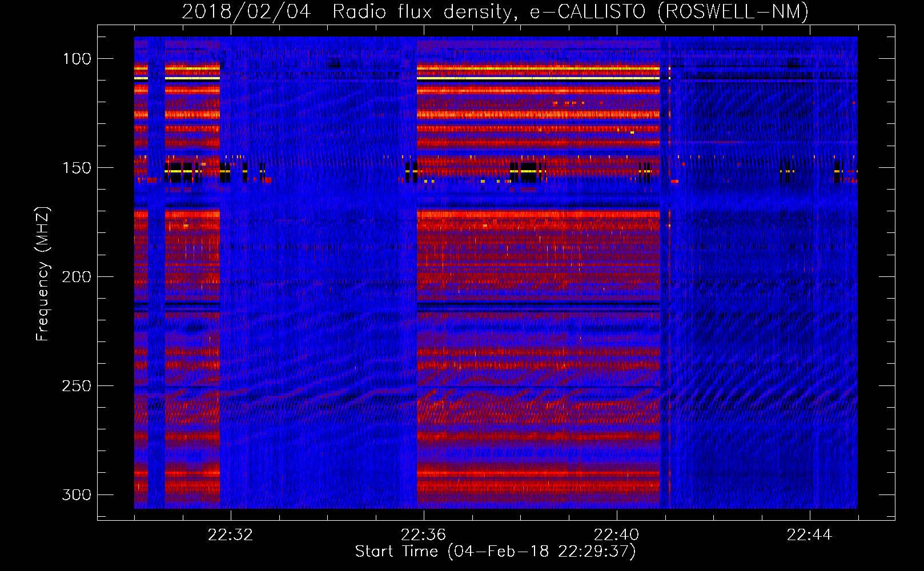
Task: Click the '150' frequency tick label
Action: point(77,168)
